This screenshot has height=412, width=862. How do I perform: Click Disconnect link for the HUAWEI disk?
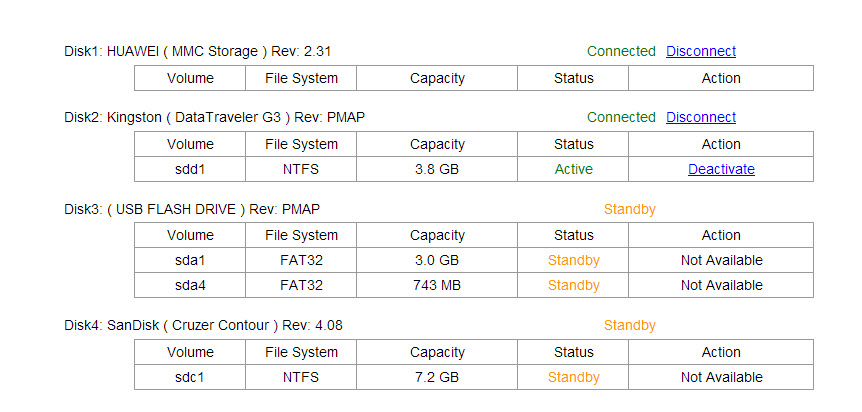click(x=700, y=51)
